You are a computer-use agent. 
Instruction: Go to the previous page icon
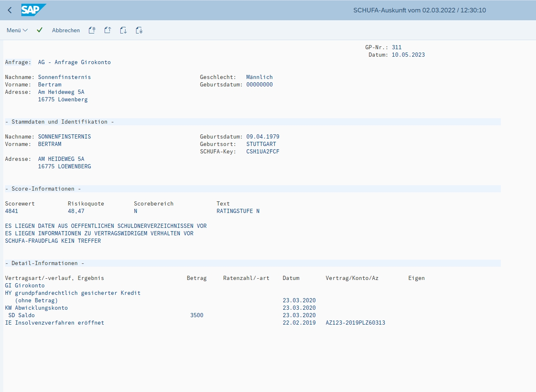[107, 30]
